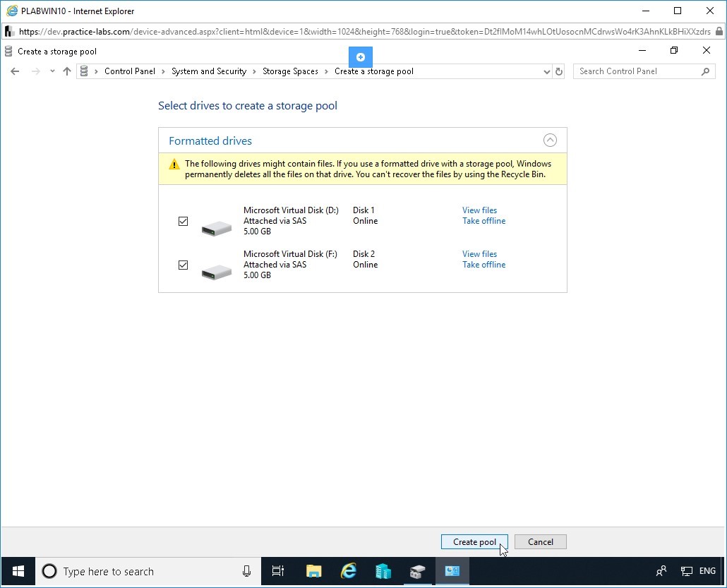Open recent locations dropdown arrow
Image resolution: width=727 pixels, height=588 pixels.
52,71
